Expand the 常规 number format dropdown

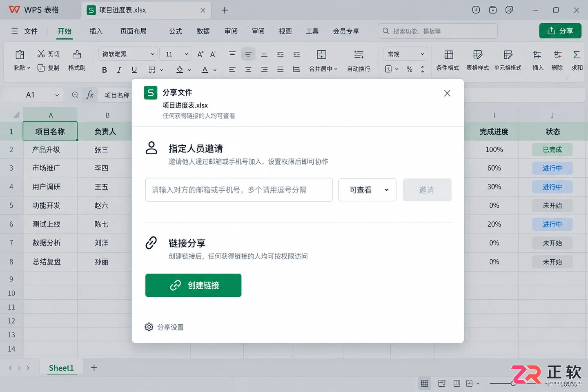(x=405, y=54)
